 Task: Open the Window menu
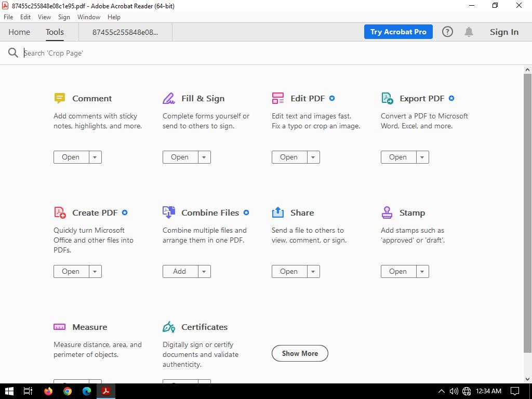pos(88,17)
